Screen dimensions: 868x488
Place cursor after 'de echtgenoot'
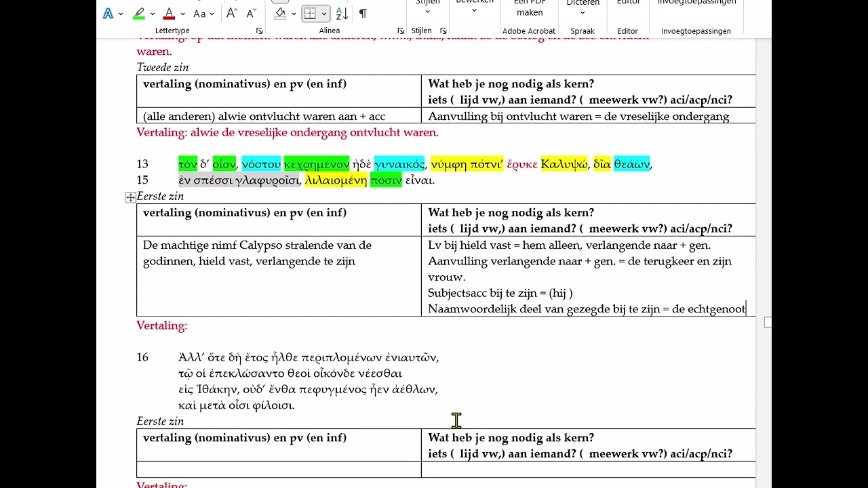pyautogui.click(x=746, y=309)
